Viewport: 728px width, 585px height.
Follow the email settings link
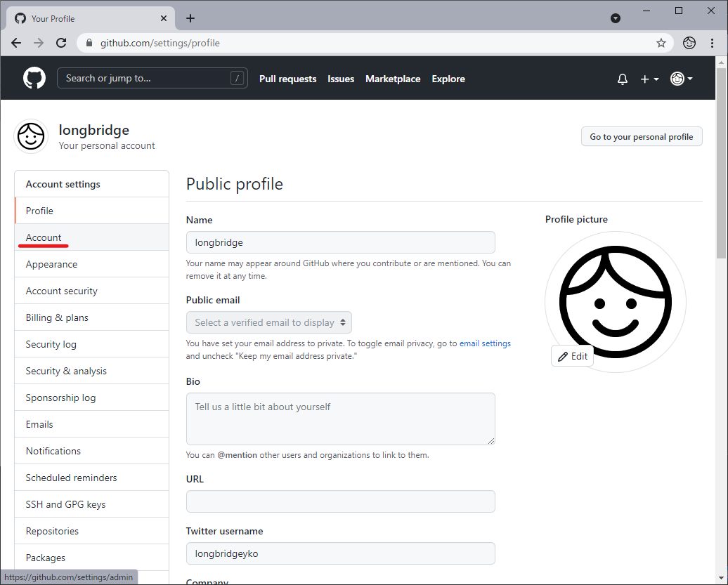[x=485, y=343]
